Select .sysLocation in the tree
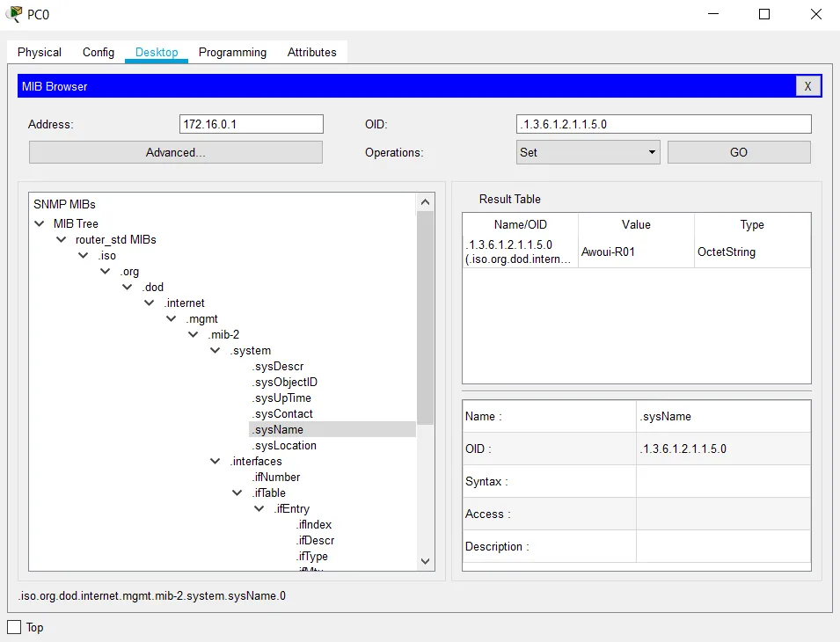Image resolution: width=840 pixels, height=642 pixels. click(284, 446)
